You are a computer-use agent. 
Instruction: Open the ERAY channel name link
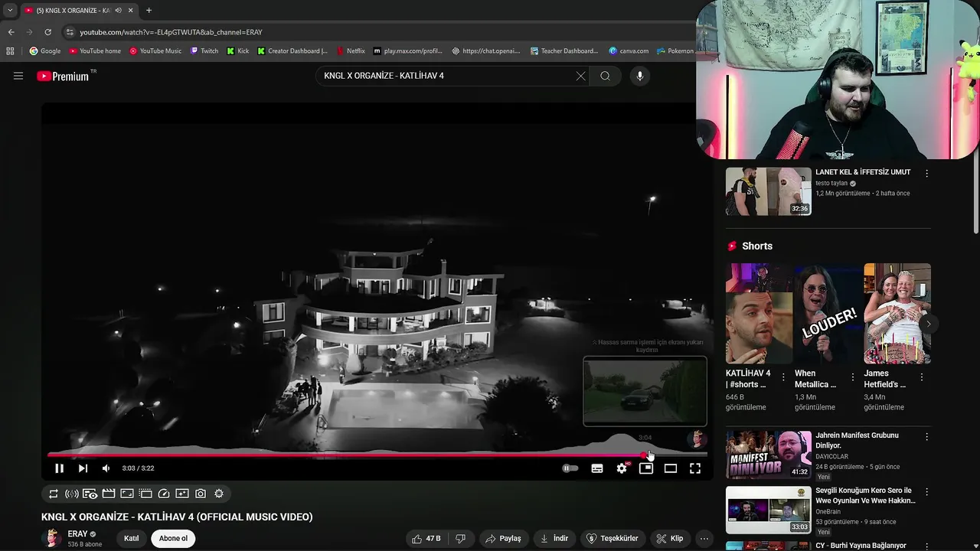[77, 534]
